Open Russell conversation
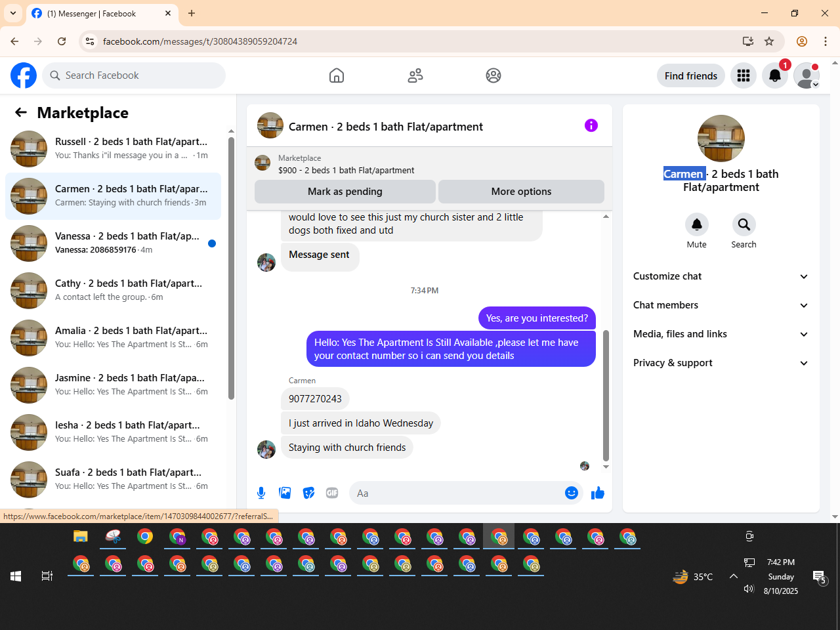The image size is (840, 630). (113, 149)
